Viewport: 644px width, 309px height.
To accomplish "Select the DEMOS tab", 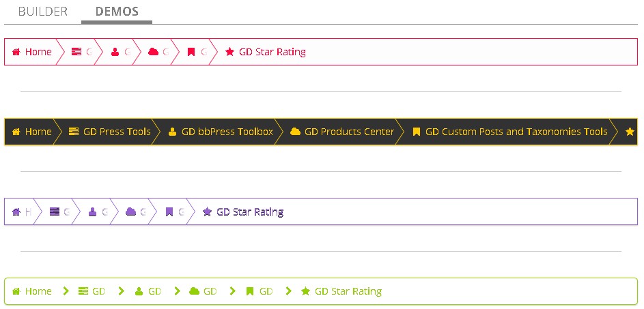I will pos(117,12).
